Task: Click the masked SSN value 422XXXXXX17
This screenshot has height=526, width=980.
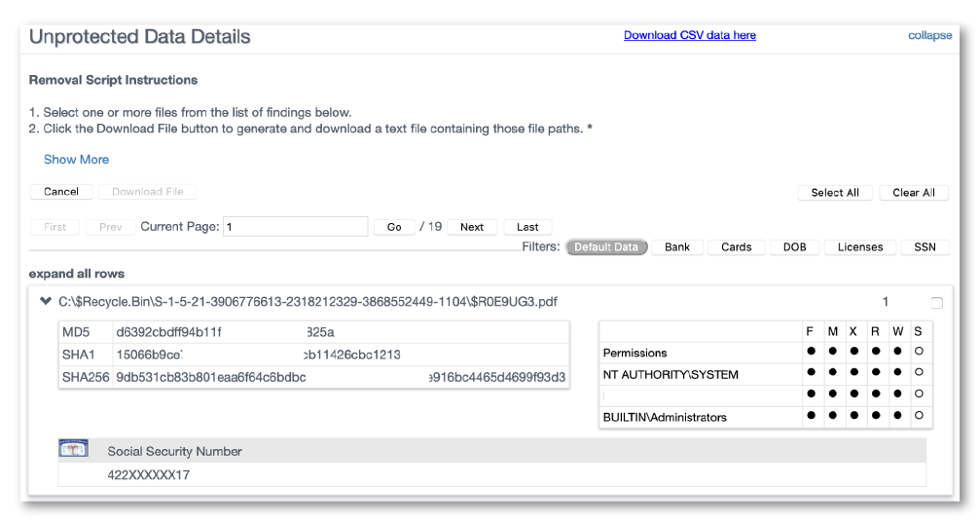Action: coord(149,474)
